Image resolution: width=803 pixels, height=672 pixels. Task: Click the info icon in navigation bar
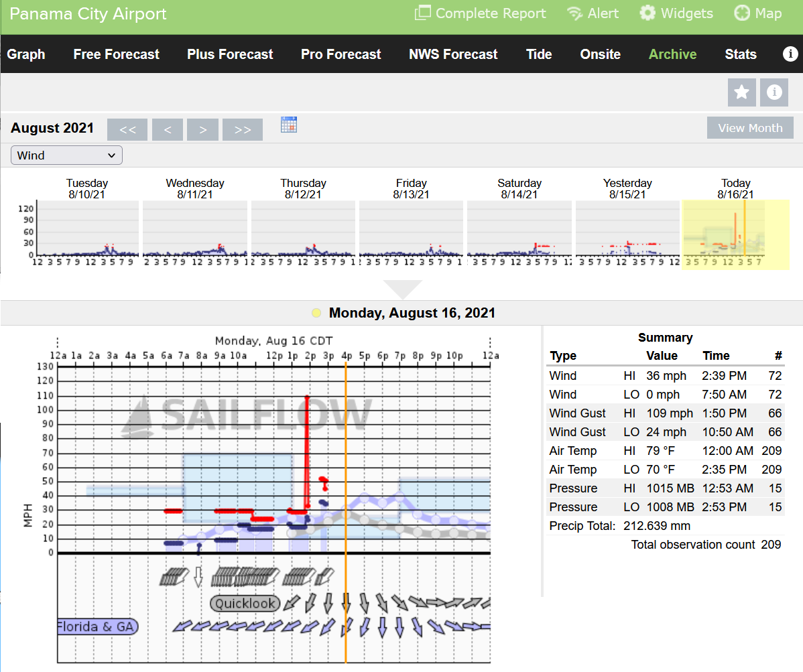point(790,53)
